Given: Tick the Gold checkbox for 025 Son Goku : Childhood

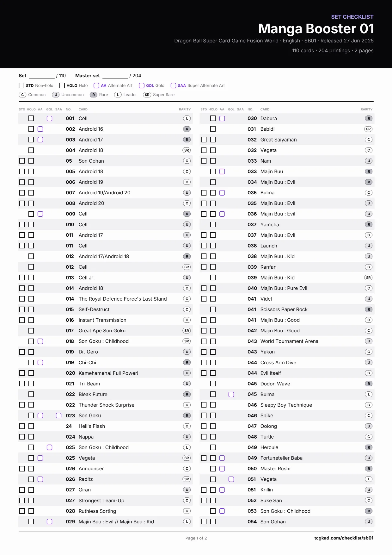Looking at the screenshot, I should 50,447.
